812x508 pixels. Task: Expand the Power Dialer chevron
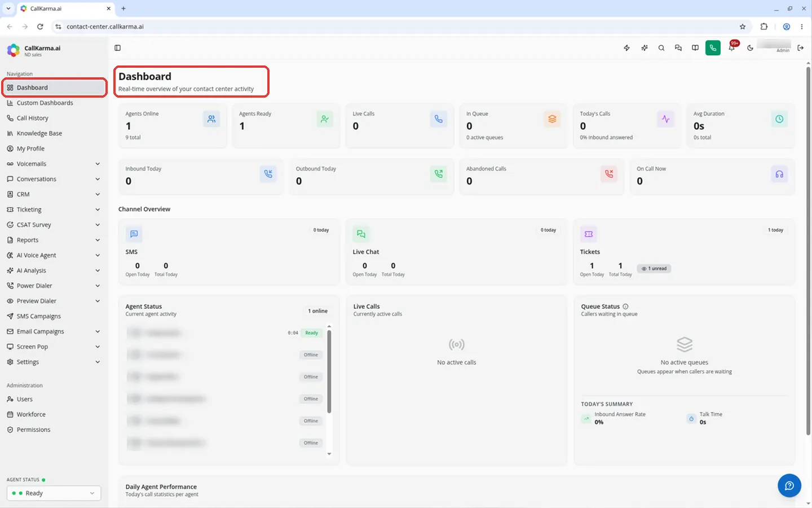coord(98,286)
